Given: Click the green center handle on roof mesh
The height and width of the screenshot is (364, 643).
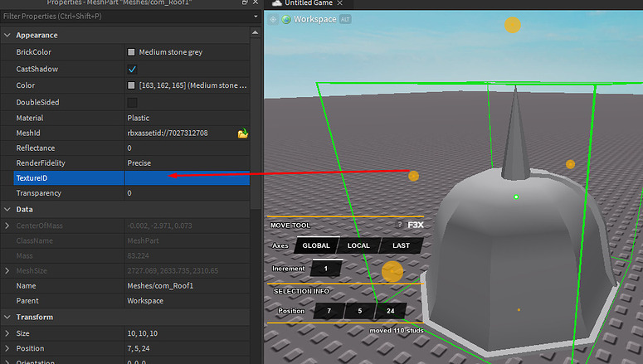Looking at the screenshot, I should [x=516, y=197].
